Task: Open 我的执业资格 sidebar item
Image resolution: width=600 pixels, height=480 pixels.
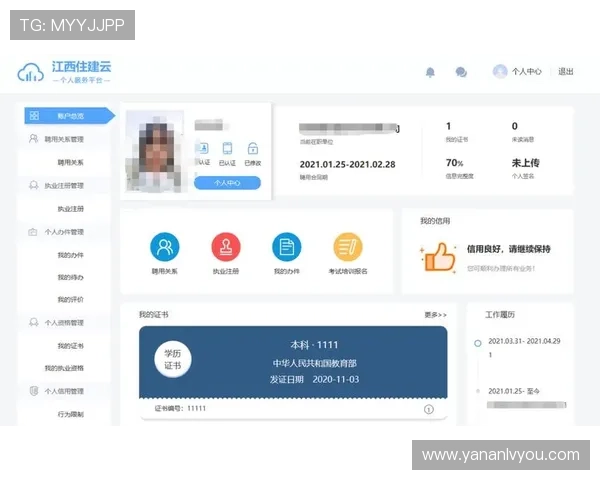Action: tap(64, 368)
